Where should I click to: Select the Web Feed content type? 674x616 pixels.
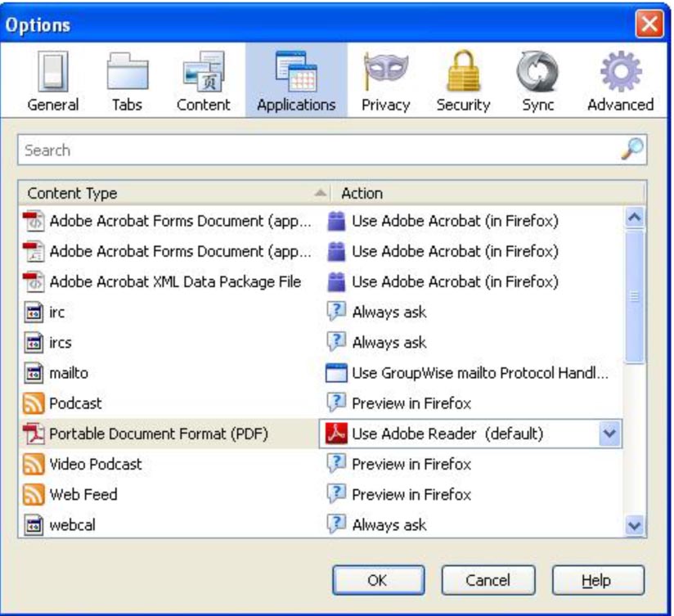[321, 495]
